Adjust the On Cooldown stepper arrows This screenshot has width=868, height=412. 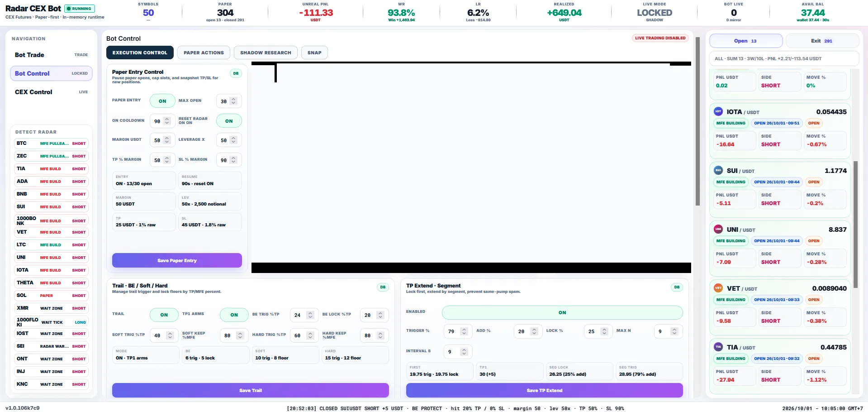click(167, 121)
